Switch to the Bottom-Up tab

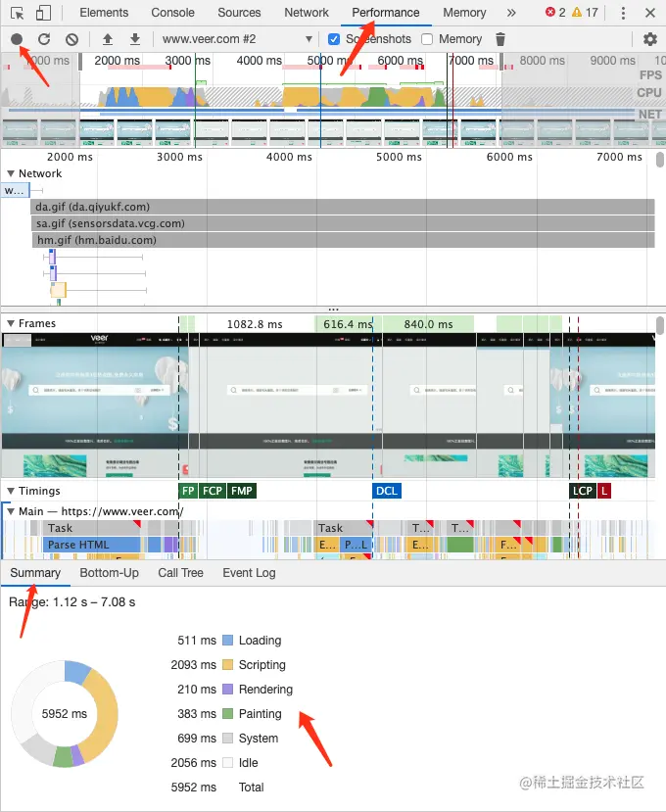[x=110, y=573]
